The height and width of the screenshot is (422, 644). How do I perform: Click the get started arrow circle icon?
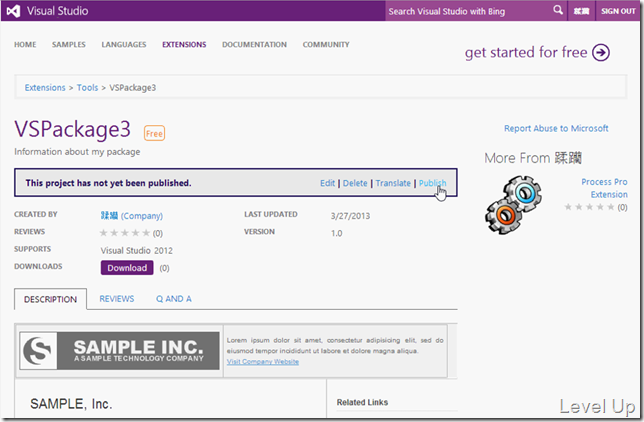(x=601, y=53)
